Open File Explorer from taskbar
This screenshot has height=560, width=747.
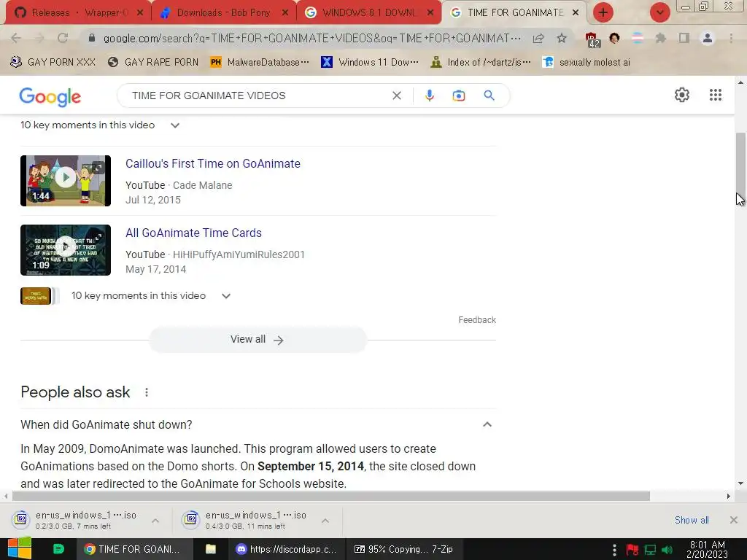(x=211, y=549)
